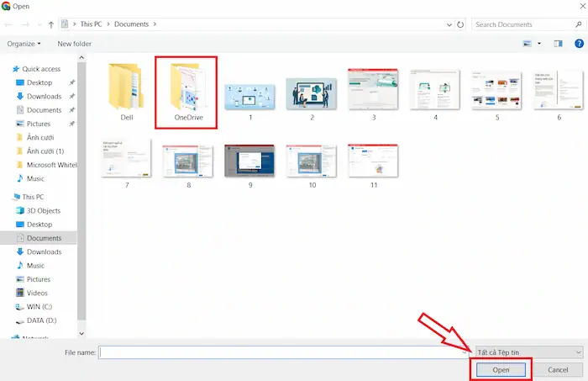Viewport: 588px width, 381px height.
Task: Click New folder in toolbar
Action: click(x=74, y=43)
